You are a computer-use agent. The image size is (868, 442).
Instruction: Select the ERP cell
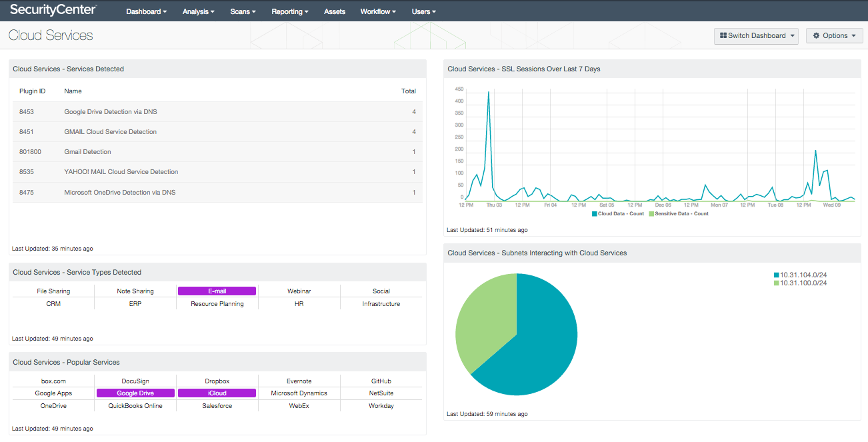[135, 304]
